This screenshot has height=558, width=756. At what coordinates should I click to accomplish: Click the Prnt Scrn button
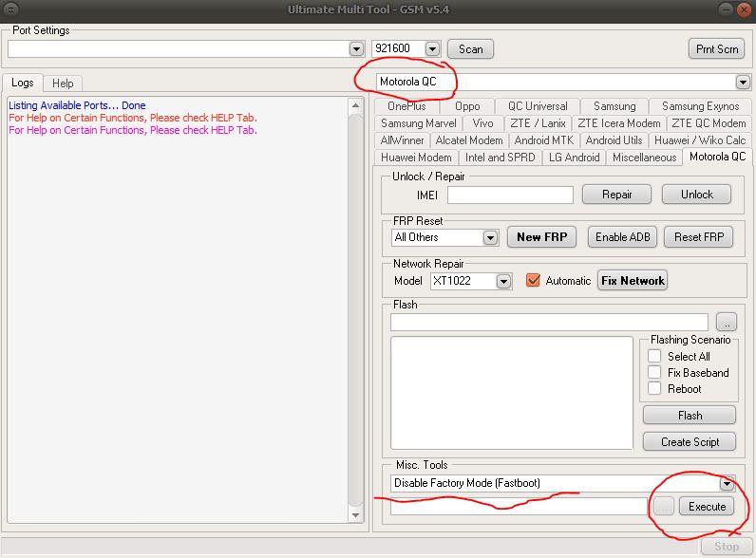(716, 49)
